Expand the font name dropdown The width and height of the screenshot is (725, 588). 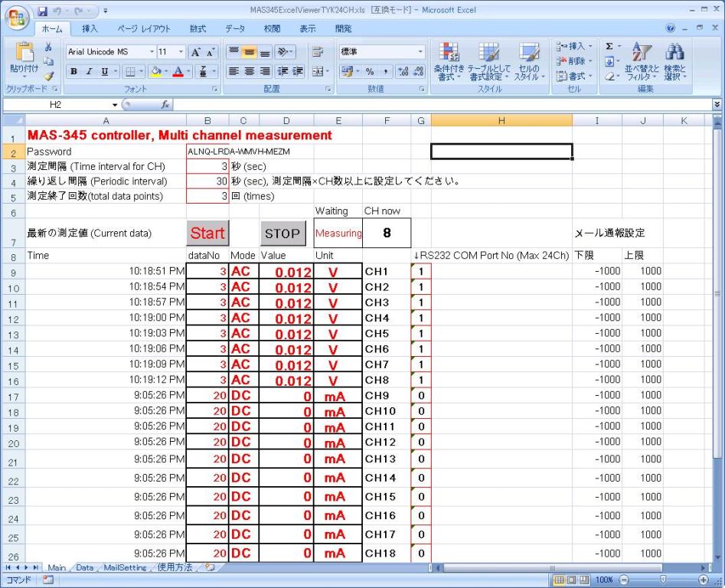tap(152, 52)
